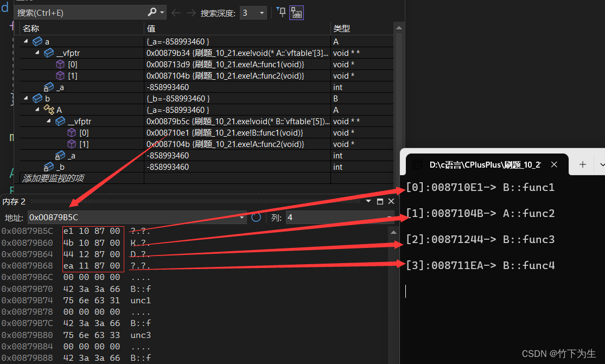
Task: Open the 列 columns dropdown showing 4
Action: pos(340,218)
